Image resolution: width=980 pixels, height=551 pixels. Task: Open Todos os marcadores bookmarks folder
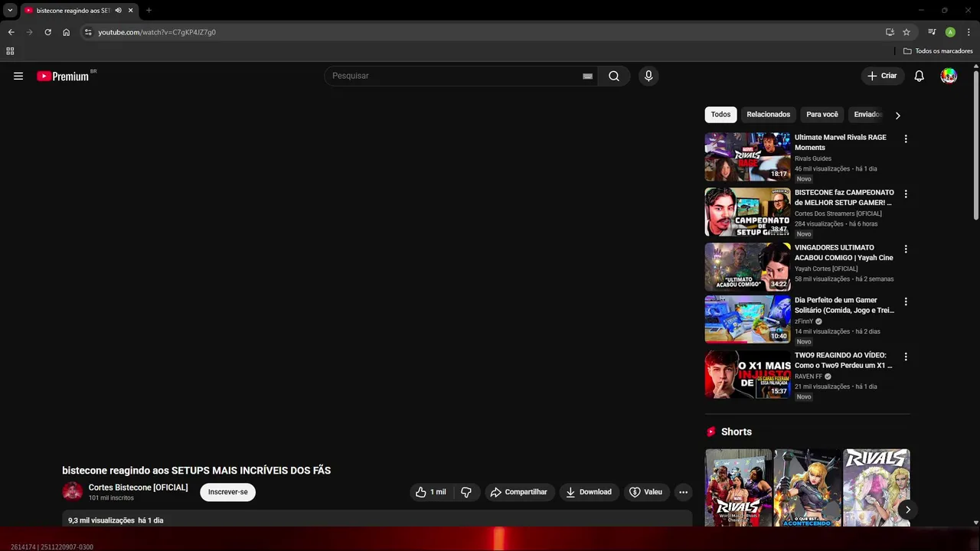click(938, 51)
